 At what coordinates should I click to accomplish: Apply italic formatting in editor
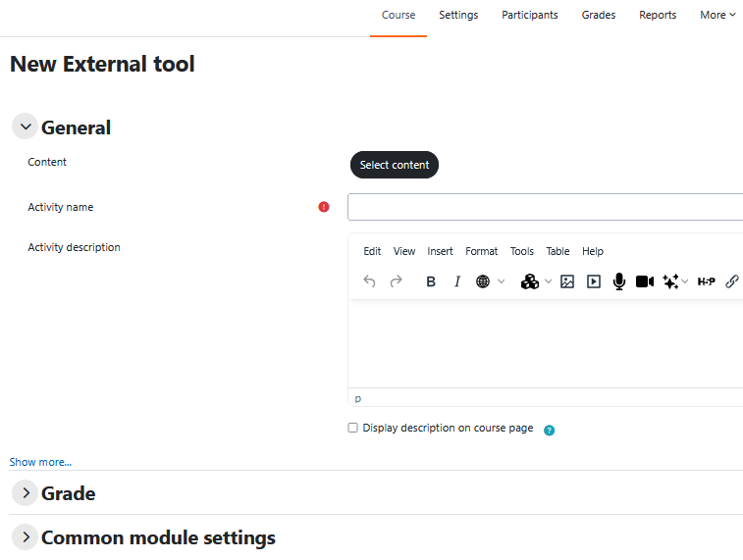coord(456,281)
